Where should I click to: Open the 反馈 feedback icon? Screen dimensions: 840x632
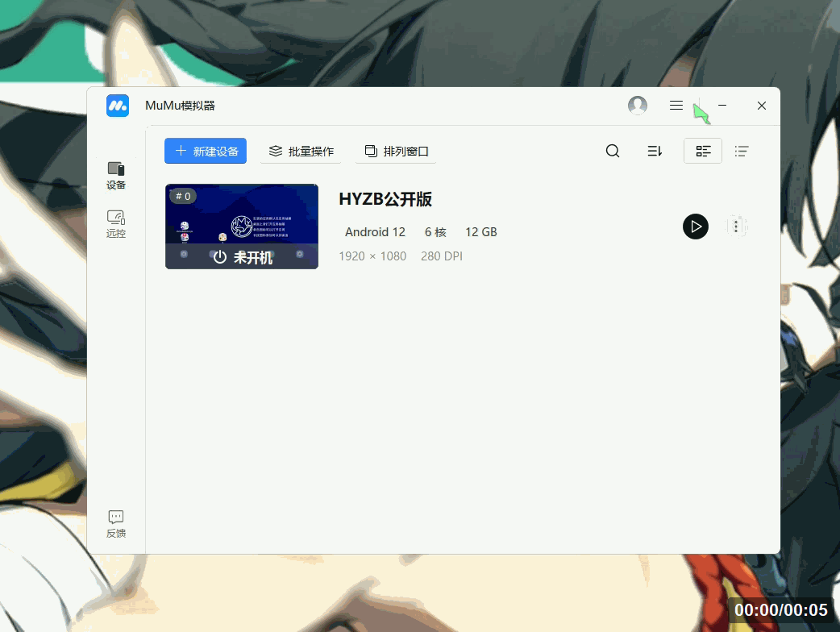pos(116,524)
